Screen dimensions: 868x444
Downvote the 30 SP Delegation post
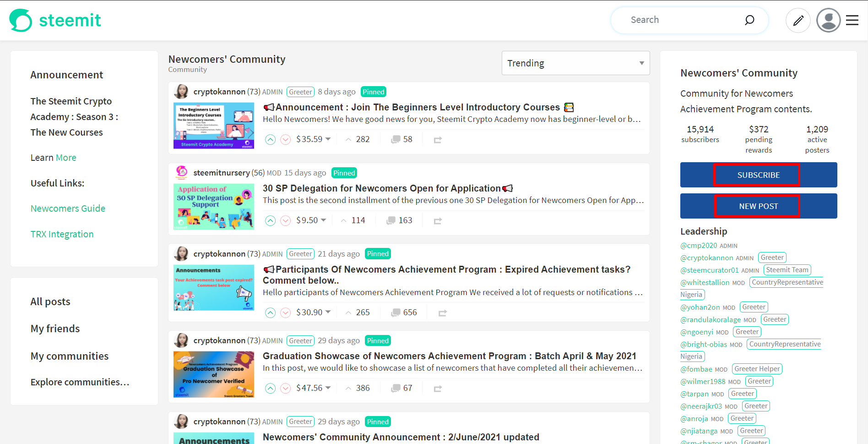286,220
